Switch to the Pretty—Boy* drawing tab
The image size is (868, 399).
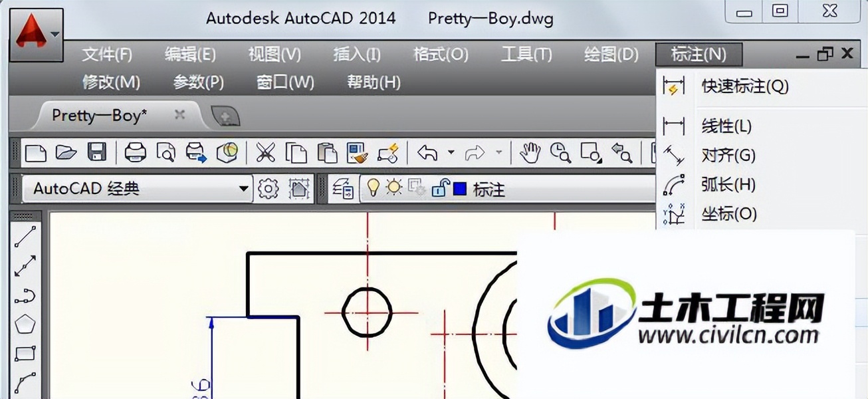100,115
